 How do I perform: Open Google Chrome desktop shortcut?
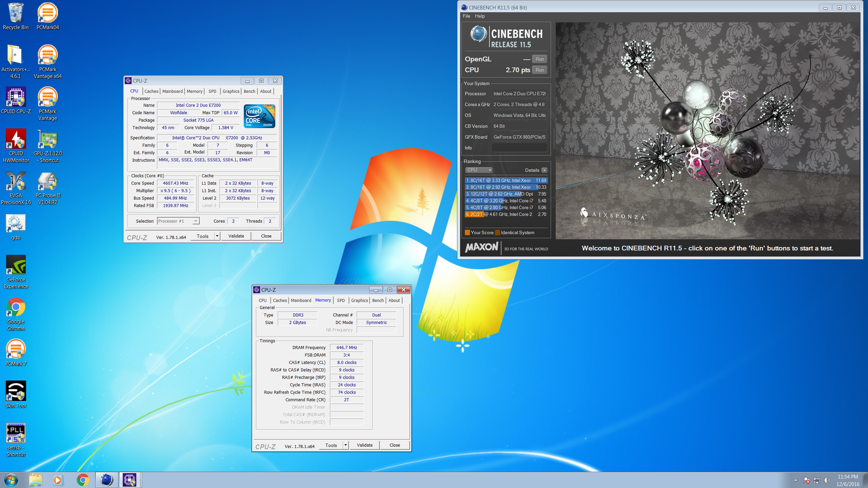pos(16,314)
